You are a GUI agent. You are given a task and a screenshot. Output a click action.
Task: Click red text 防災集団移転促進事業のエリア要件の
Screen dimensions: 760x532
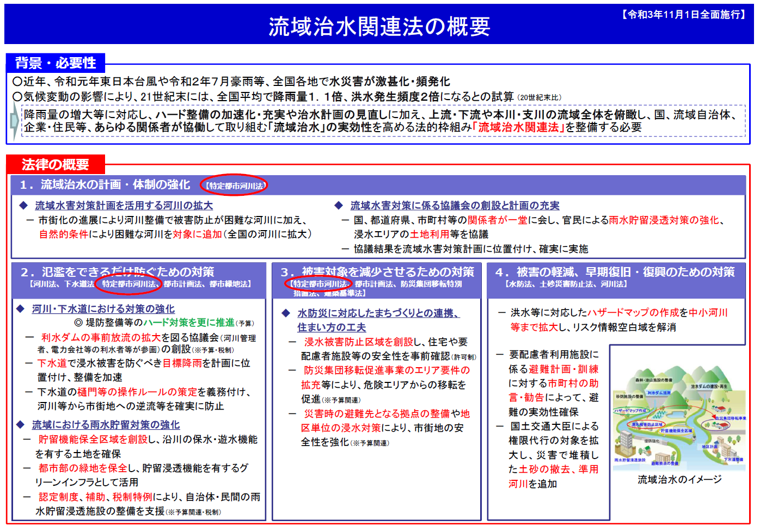(x=387, y=370)
